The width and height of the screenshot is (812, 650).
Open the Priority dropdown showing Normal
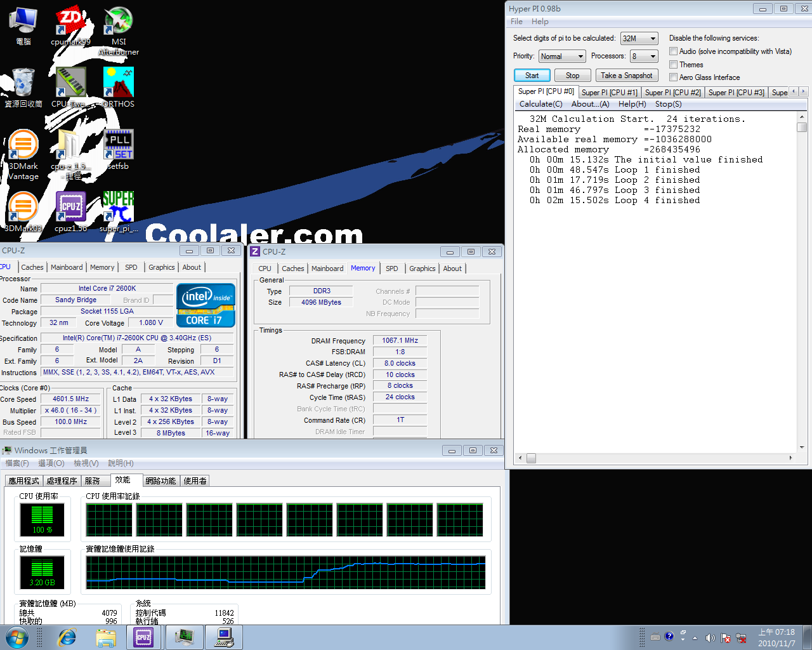click(562, 56)
